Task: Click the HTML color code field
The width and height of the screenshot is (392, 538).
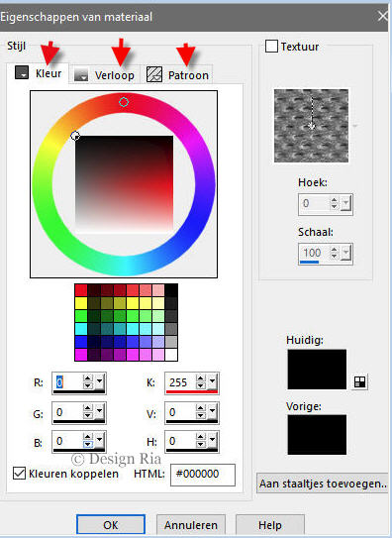Action: pos(203,475)
